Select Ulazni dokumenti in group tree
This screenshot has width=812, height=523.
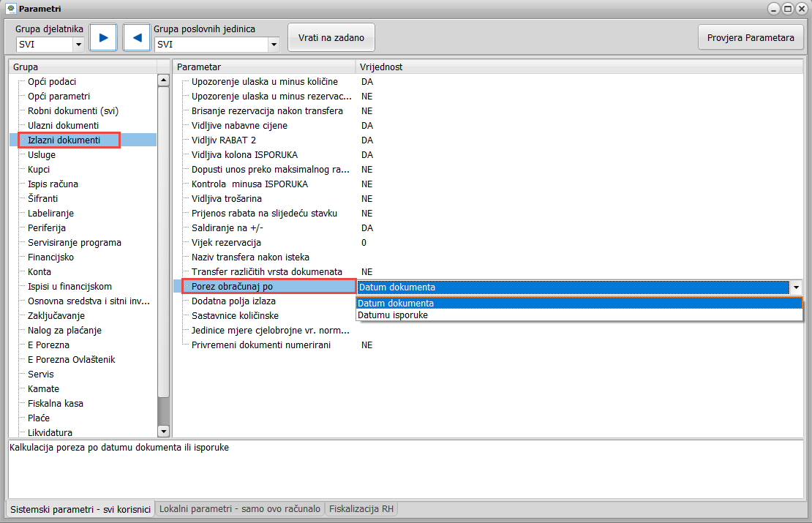coord(63,126)
